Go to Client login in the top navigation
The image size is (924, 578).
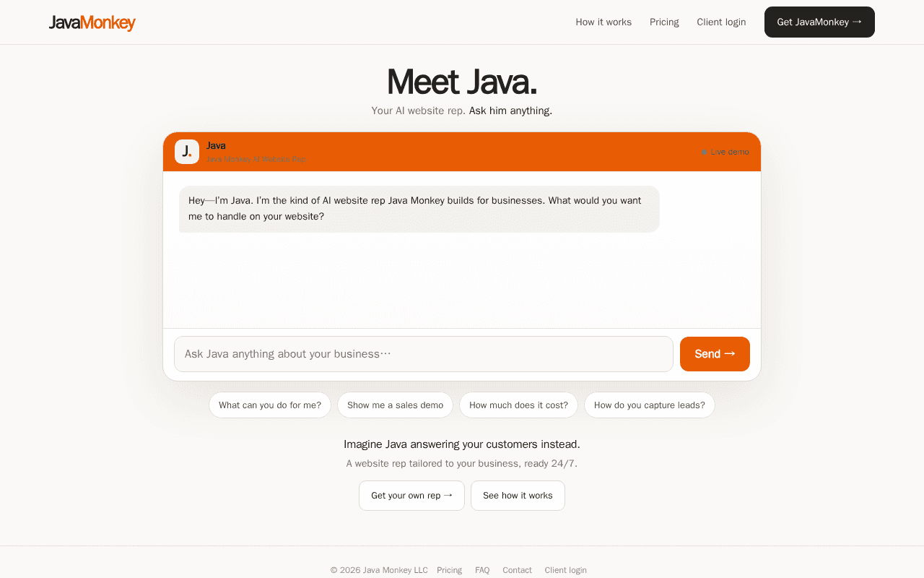click(x=721, y=22)
